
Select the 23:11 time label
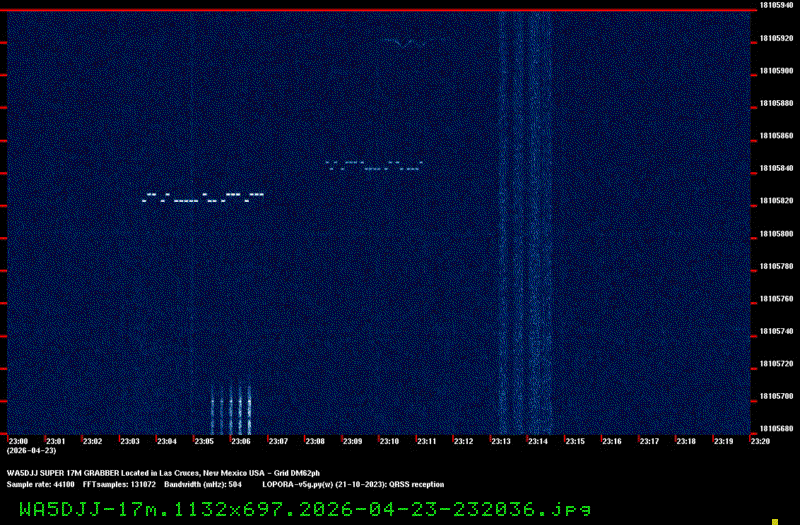[x=427, y=441]
